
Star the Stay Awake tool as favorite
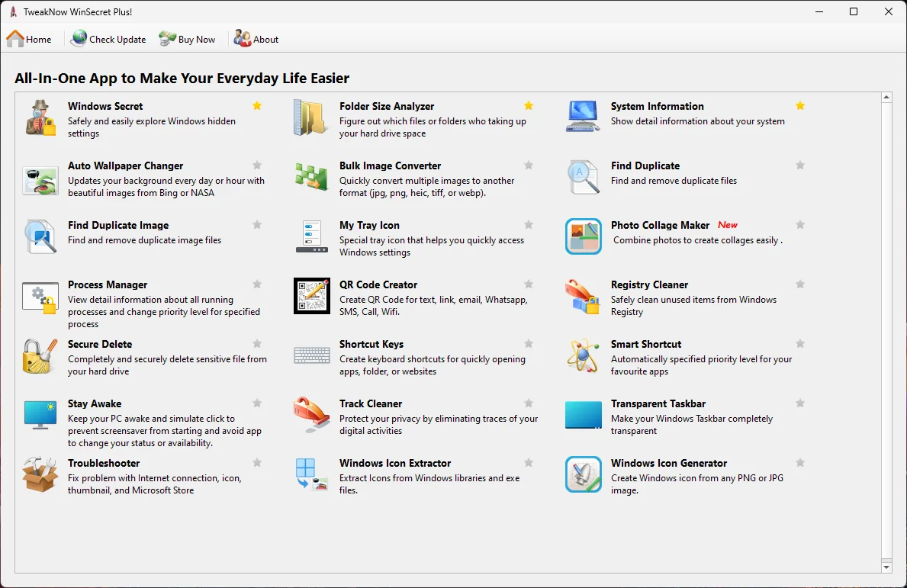pos(257,403)
